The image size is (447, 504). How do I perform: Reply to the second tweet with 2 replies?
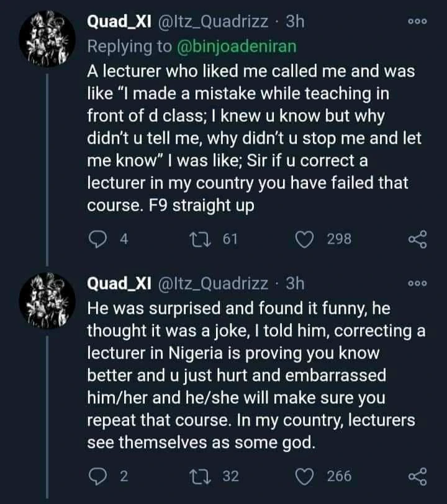(x=97, y=476)
